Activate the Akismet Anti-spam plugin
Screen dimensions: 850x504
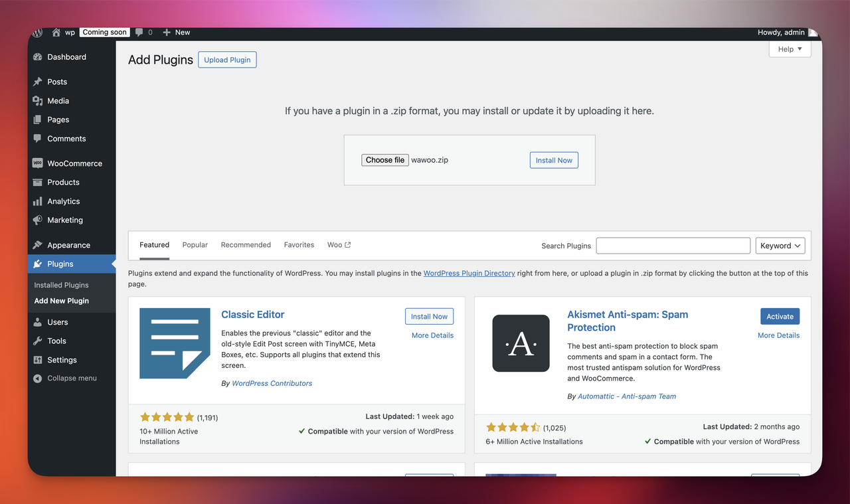[780, 317]
